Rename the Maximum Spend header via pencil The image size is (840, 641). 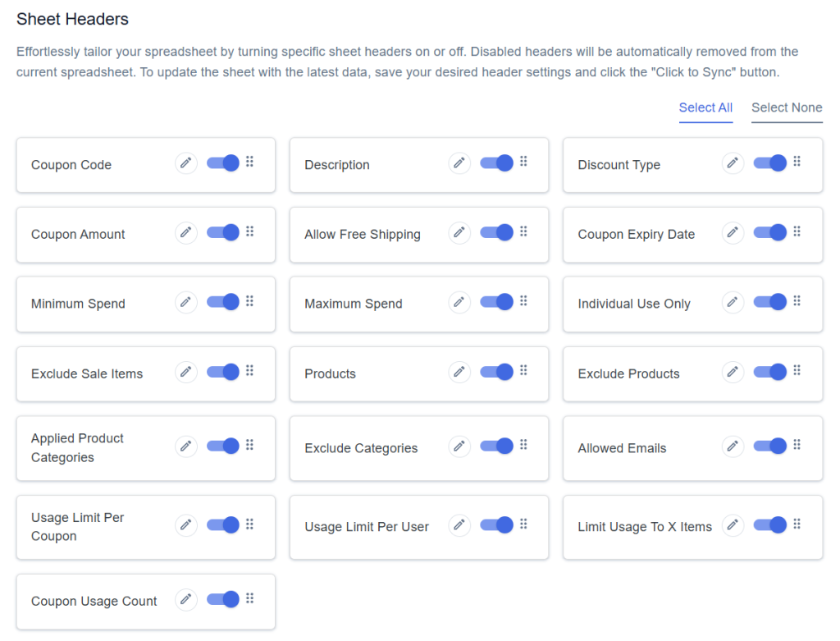(x=459, y=302)
